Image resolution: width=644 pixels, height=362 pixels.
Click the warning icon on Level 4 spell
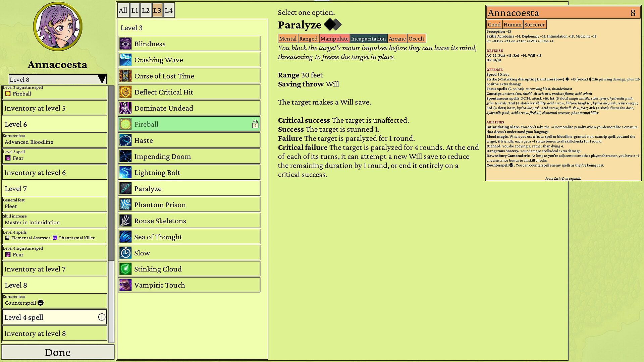[x=102, y=317]
